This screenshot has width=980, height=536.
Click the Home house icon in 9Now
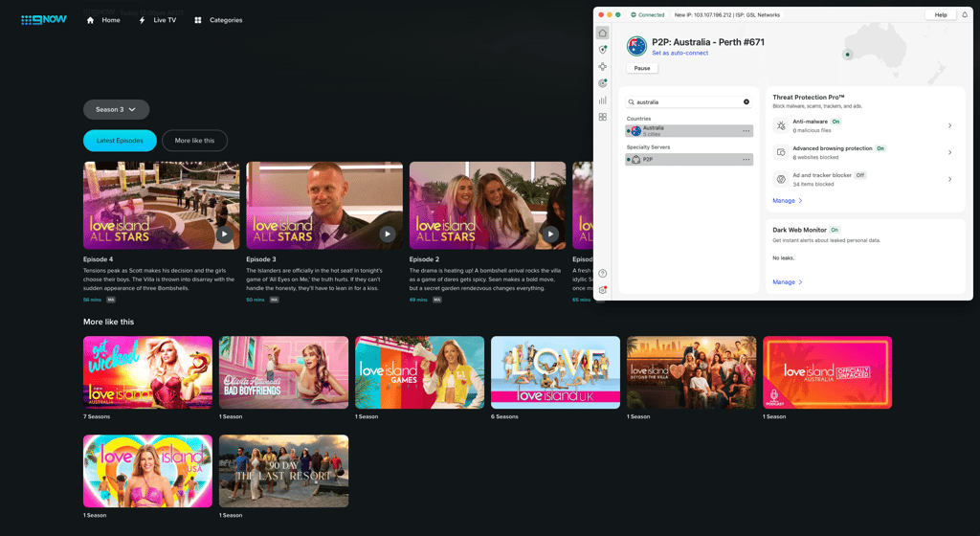90,20
